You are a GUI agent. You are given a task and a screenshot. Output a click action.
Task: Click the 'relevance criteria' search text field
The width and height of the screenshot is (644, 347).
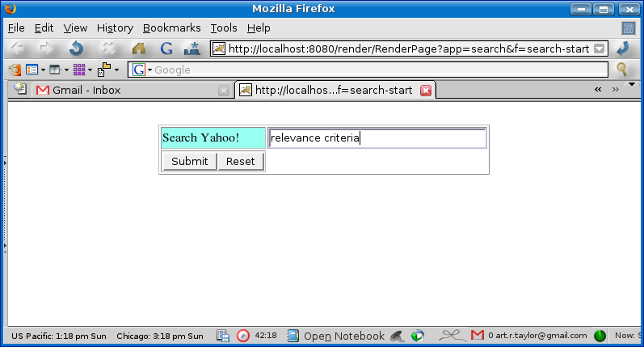tap(377, 138)
